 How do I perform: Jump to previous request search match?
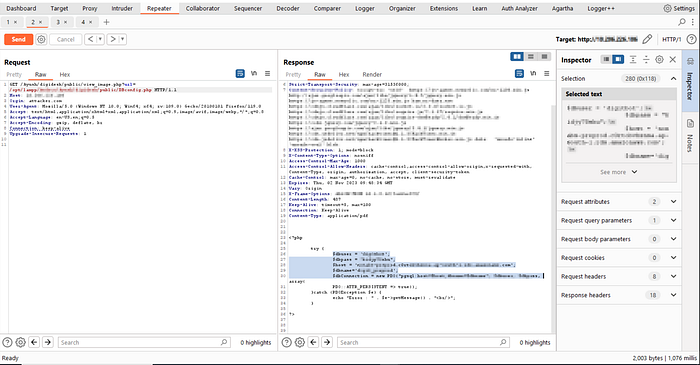pos(34,342)
